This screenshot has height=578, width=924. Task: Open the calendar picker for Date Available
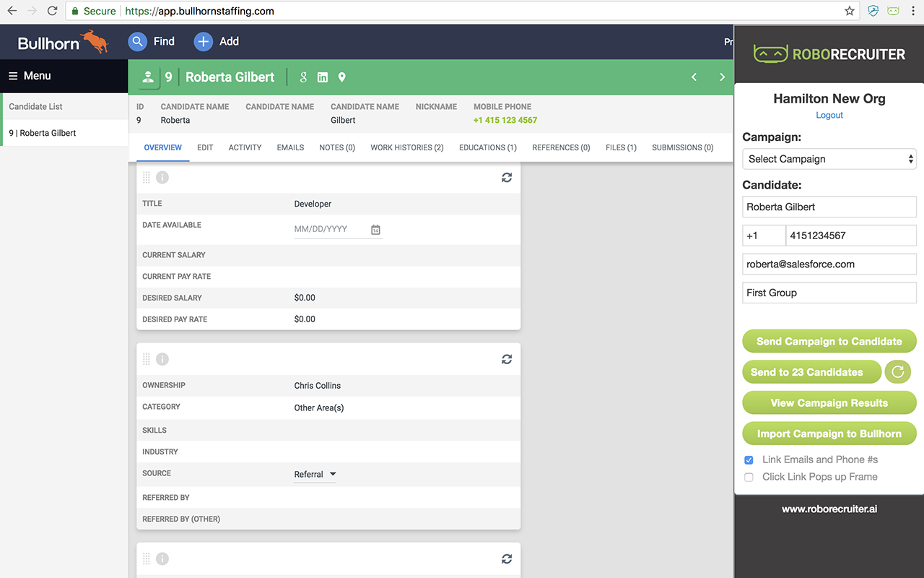coord(375,230)
